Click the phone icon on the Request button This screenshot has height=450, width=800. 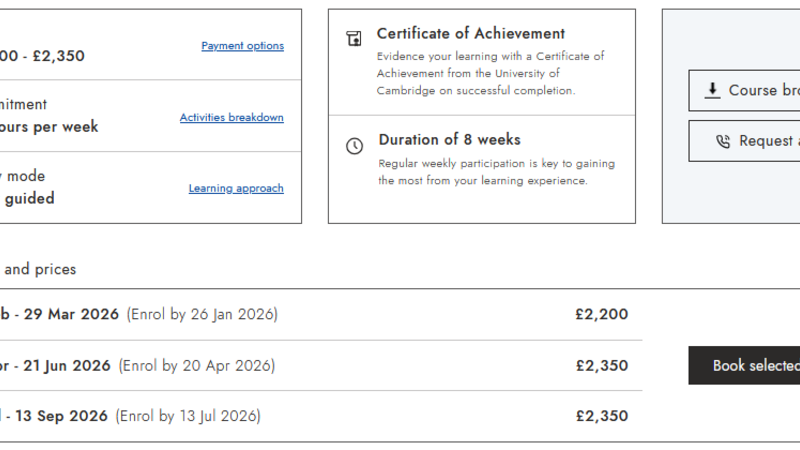click(723, 141)
